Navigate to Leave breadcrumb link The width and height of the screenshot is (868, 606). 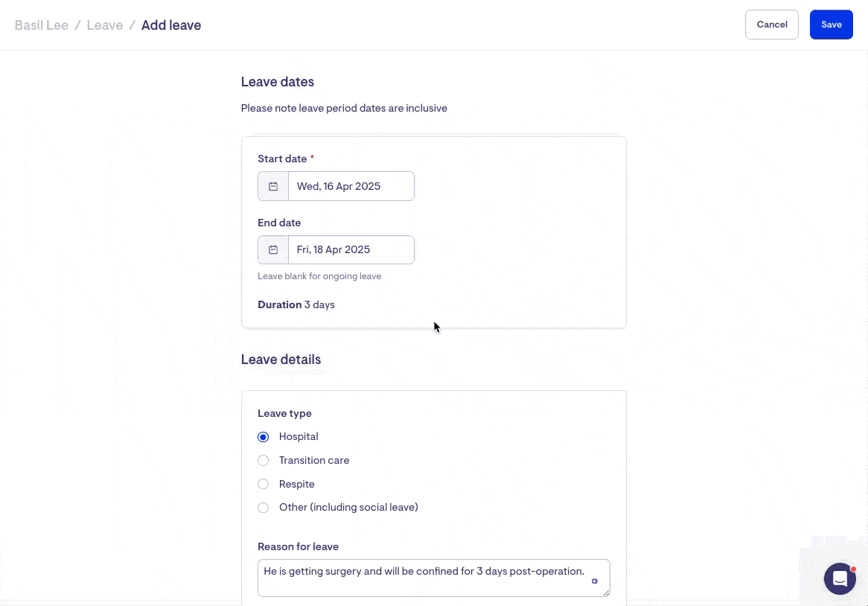tap(105, 25)
